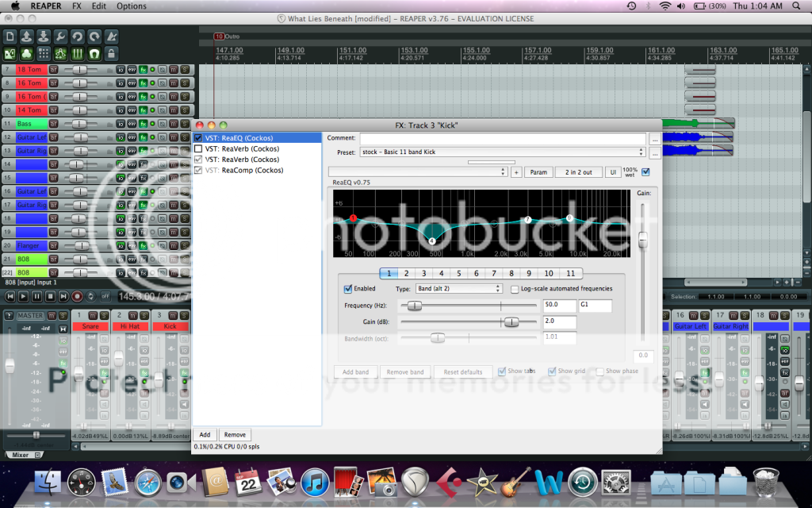Select EQ band tab 7
812x508 pixels.
click(493, 273)
